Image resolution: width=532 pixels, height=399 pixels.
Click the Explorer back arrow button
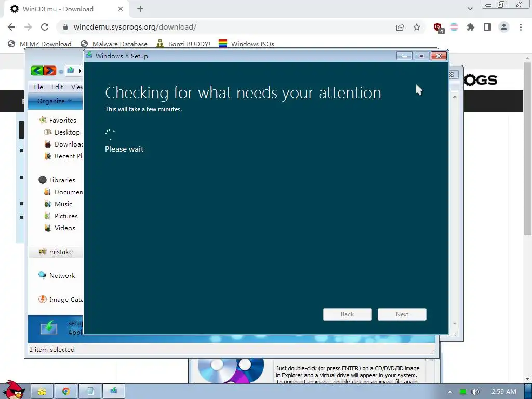[x=37, y=71]
